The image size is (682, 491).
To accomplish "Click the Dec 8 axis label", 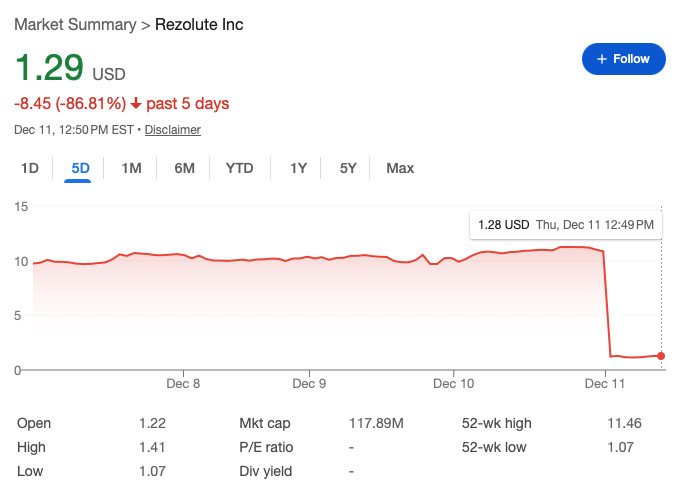I will 183,383.
